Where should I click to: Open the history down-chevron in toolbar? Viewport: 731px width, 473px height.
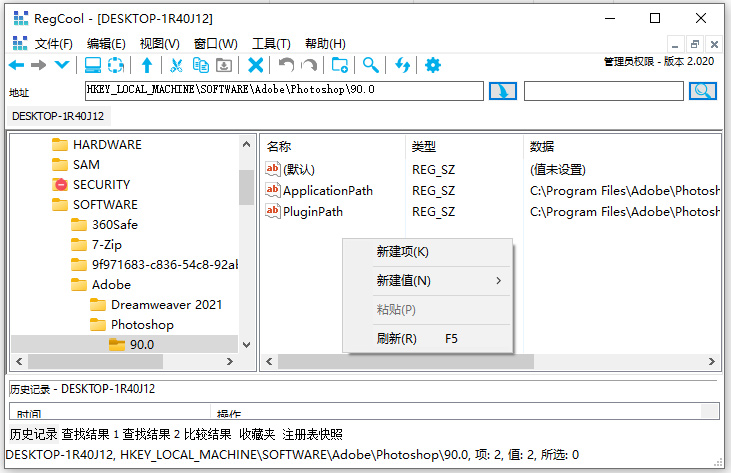coord(62,65)
